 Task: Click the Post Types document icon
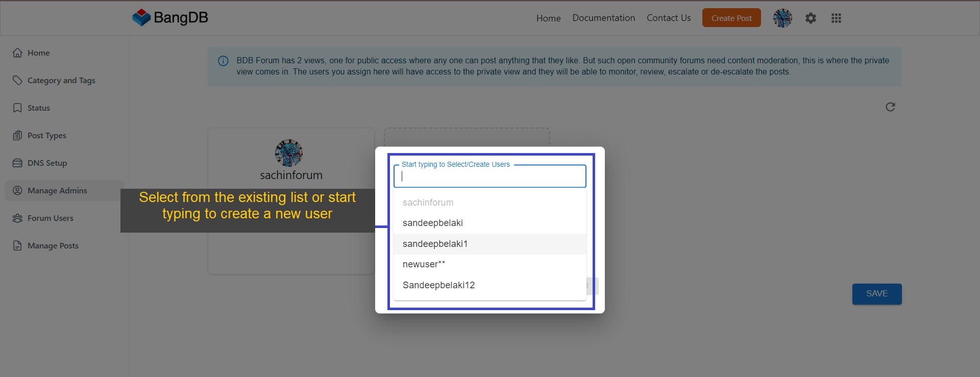(x=17, y=135)
